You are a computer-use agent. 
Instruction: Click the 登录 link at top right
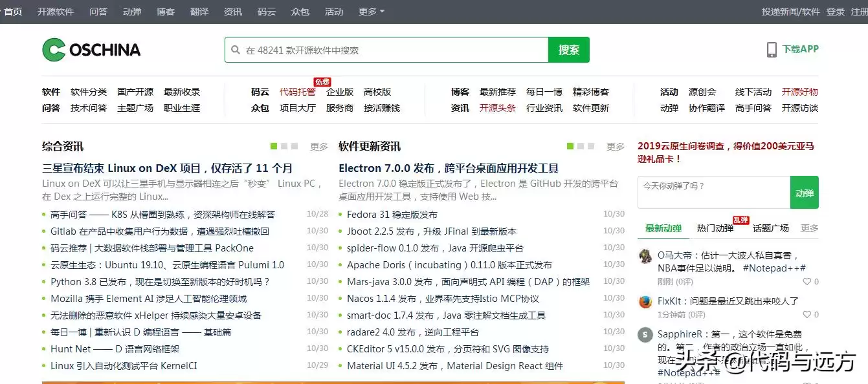tap(835, 11)
